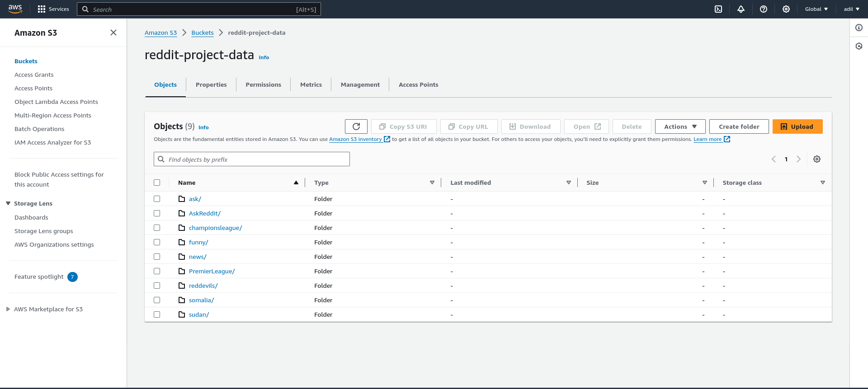
Task: Open the Global region dropdown
Action: [x=816, y=9]
